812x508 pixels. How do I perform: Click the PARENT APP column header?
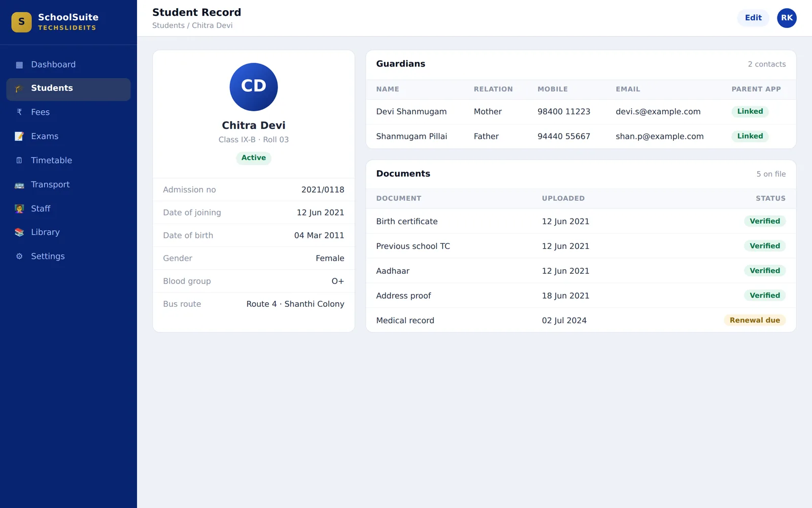756,89
